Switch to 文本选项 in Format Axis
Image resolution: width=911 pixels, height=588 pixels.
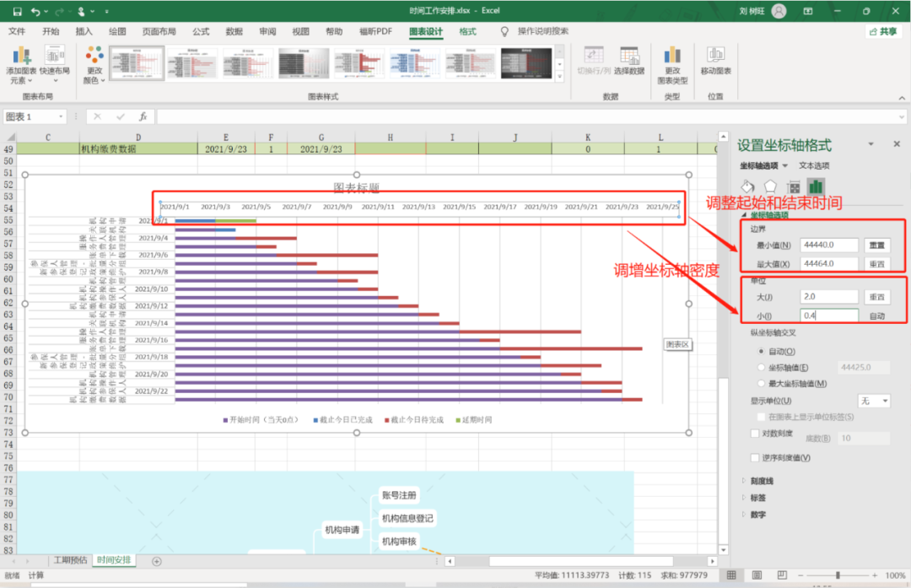[814, 166]
